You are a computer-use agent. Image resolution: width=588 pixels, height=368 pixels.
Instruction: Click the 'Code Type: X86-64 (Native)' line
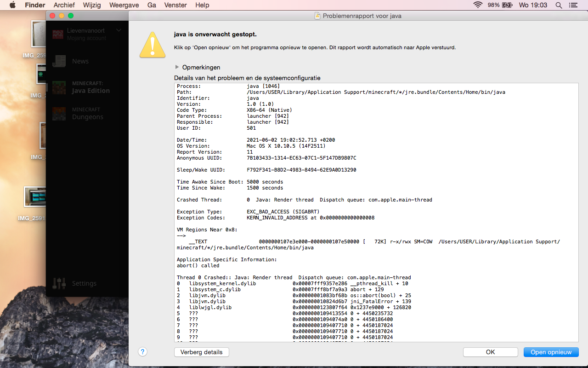(234, 110)
